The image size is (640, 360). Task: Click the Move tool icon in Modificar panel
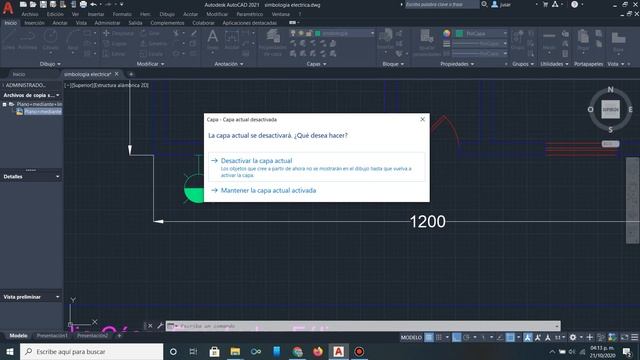pyautogui.click(x=106, y=33)
